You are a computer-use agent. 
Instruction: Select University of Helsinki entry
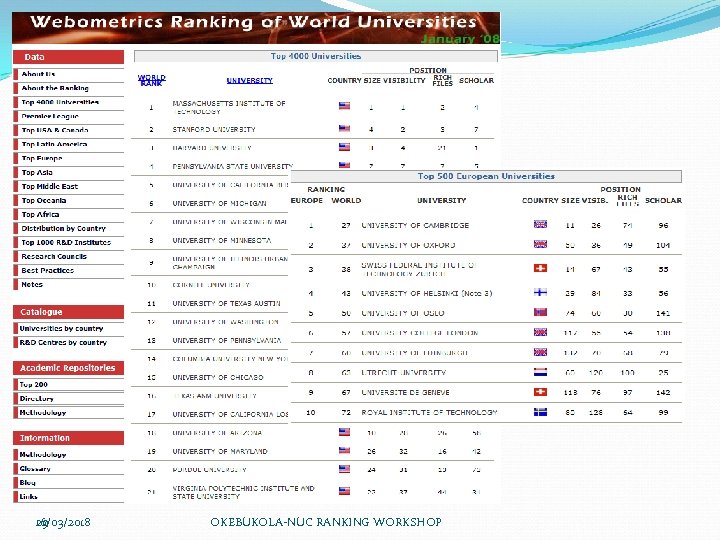tap(427, 293)
